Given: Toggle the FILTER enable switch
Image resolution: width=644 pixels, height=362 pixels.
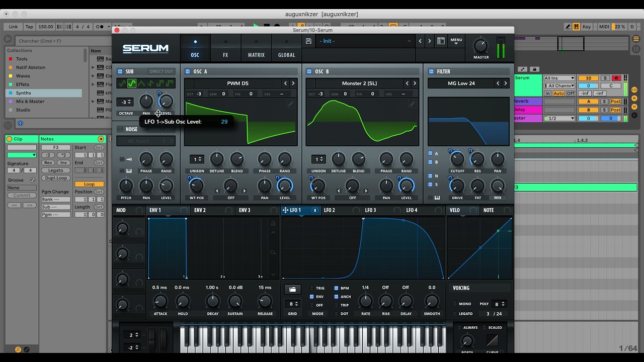Looking at the screenshot, I should coord(431,71).
